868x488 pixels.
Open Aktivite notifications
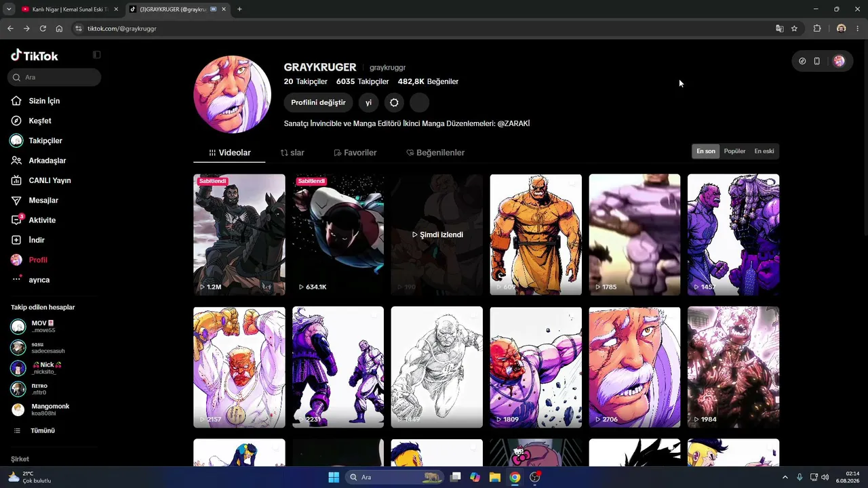pyautogui.click(x=42, y=220)
